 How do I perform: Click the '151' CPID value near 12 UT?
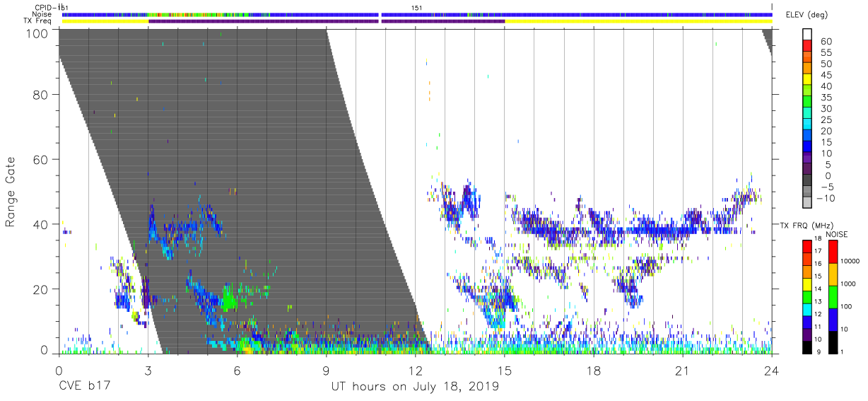pos(416,8)
